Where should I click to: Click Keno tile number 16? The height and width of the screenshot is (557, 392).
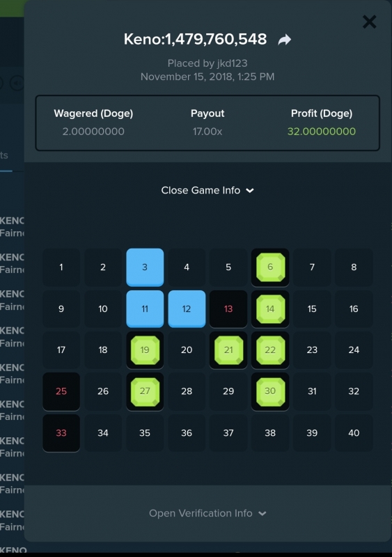pos(354,309)
